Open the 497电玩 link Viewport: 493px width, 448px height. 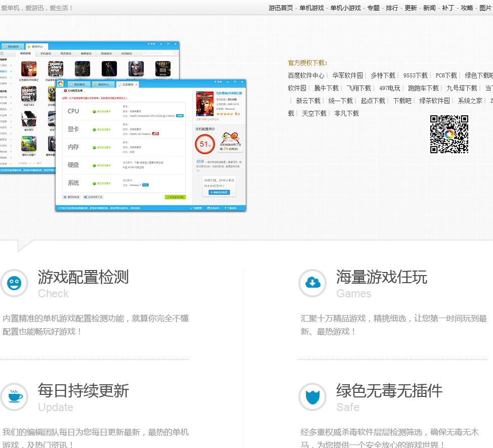pos(389,88)
